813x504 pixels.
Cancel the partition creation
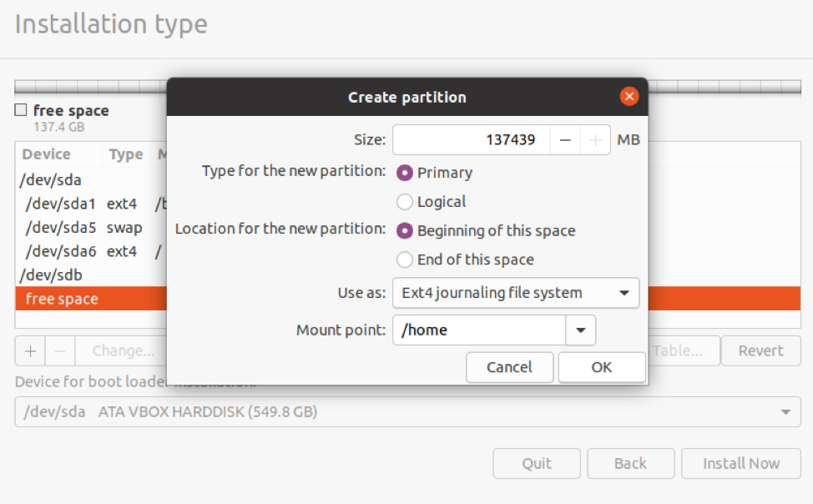tap(509, 367)
